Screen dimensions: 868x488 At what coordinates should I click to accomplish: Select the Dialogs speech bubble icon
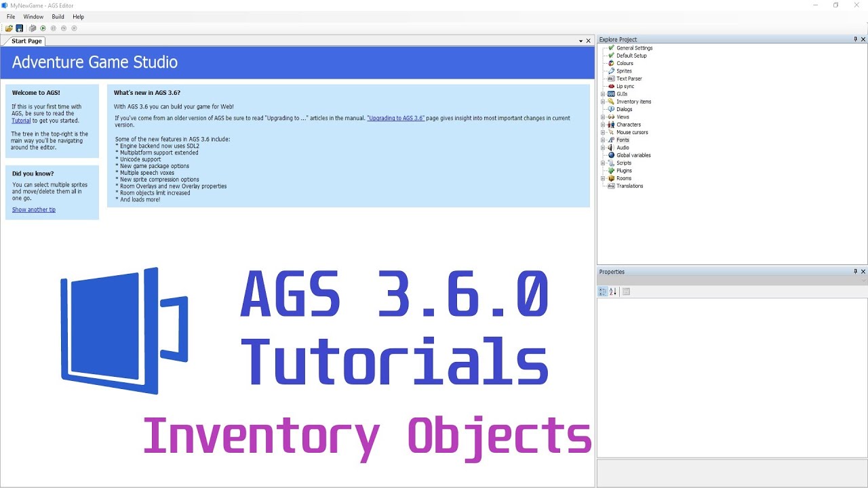(611, 109)
